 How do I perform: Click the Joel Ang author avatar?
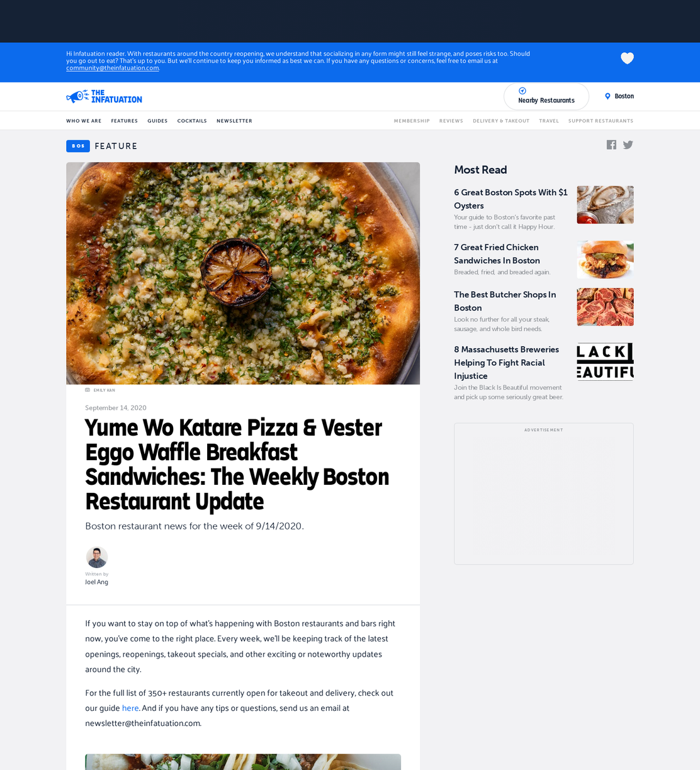(x=97, y=557)
